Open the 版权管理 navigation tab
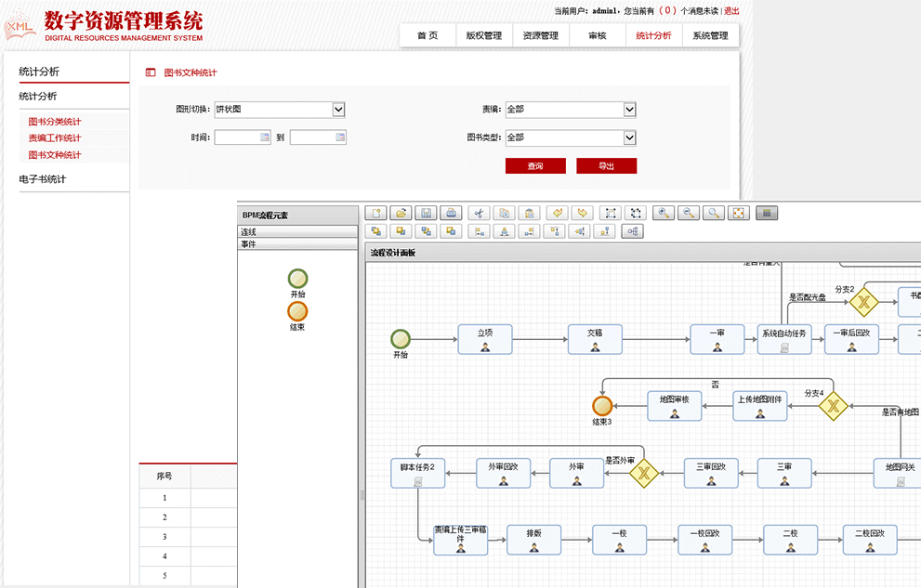This screenshot has height=588, width=921. click(483, 36)
